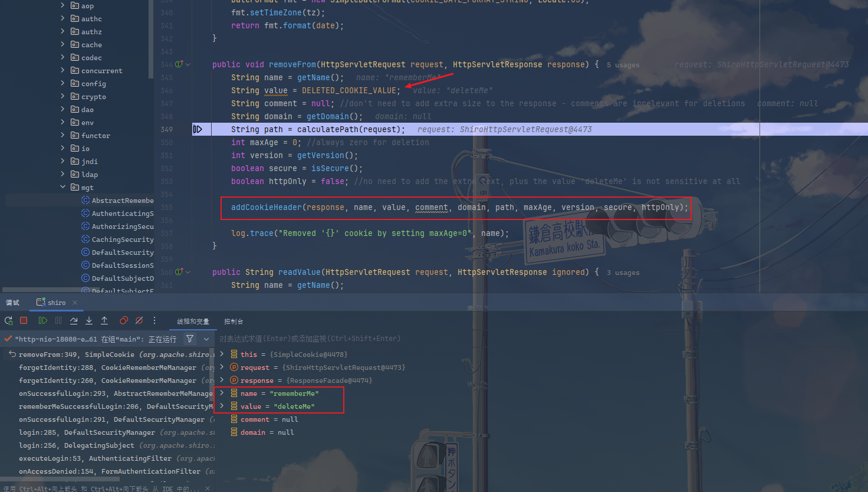
Task: Close the shiro debug tab
Action: point(75,303)
